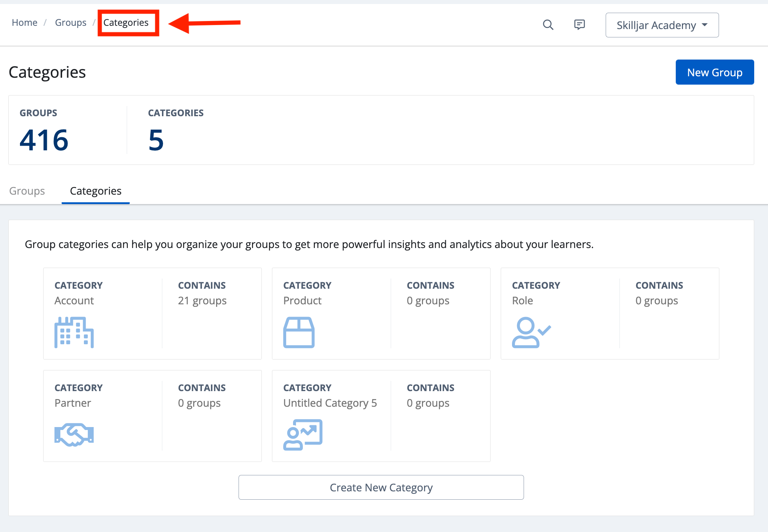Screen dimensions: 768x532
Task: Click the Product box icon
Action: (x=298, y=332)
